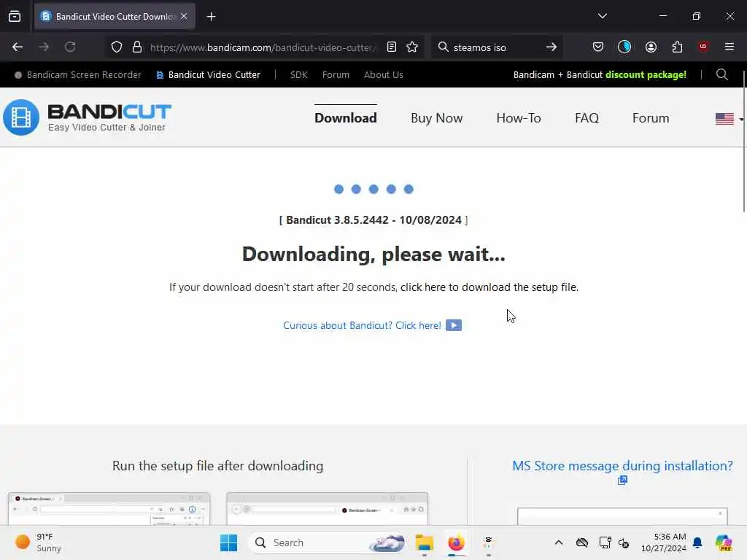Toggle reader view icon
The image size is (747, 560).
(392, 47)
